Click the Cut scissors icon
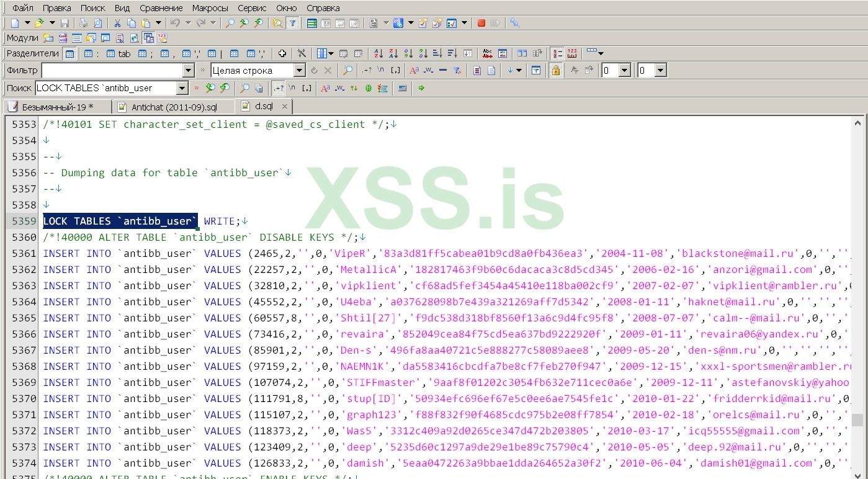The height and width of the screenshot is (479, 868). [x=117, y=23]
